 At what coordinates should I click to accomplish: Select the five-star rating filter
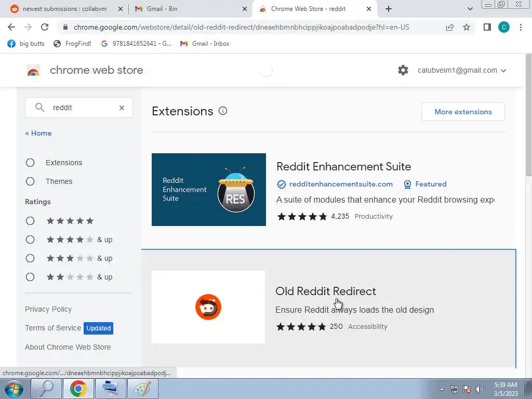pos(30,221)
